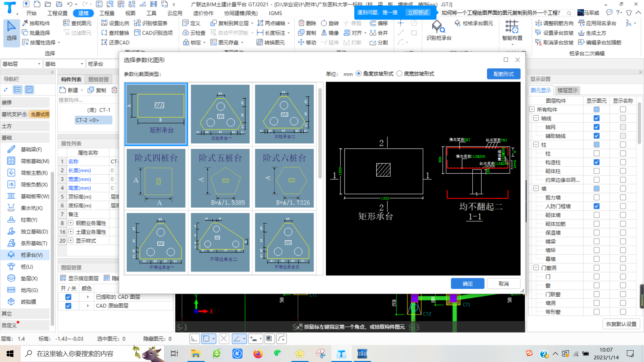Open Windows Start menu
The image size is (644, 362).
(10, 354)
